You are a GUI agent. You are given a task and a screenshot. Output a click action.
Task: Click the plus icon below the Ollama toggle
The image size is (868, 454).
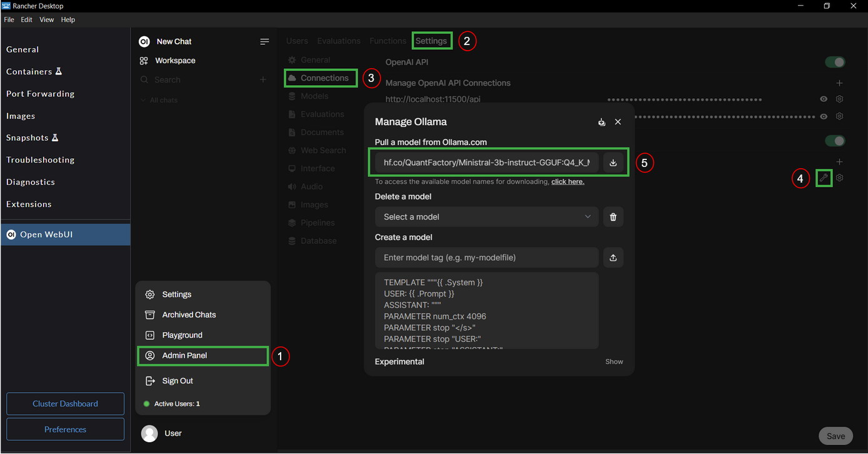tap(839, 162)
